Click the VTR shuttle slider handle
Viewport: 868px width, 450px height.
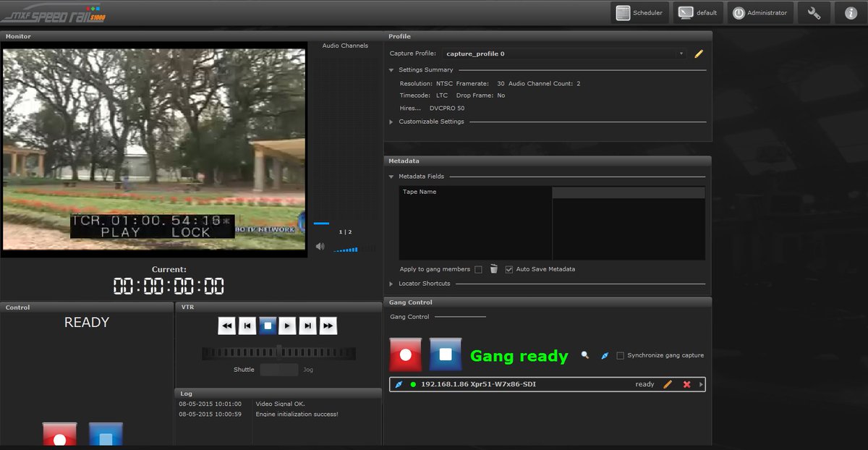pyautogui.click(x=278, y=352)
